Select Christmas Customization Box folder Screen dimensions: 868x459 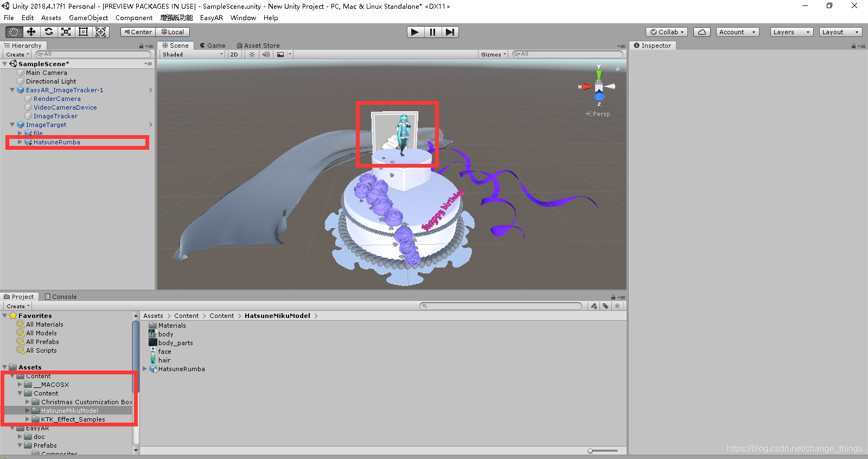(87, 402)
